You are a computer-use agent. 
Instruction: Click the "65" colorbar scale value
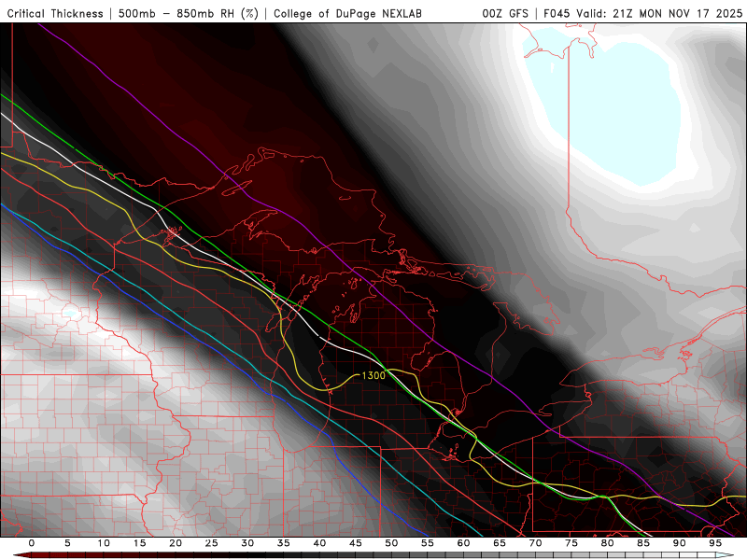pos(500,543)
